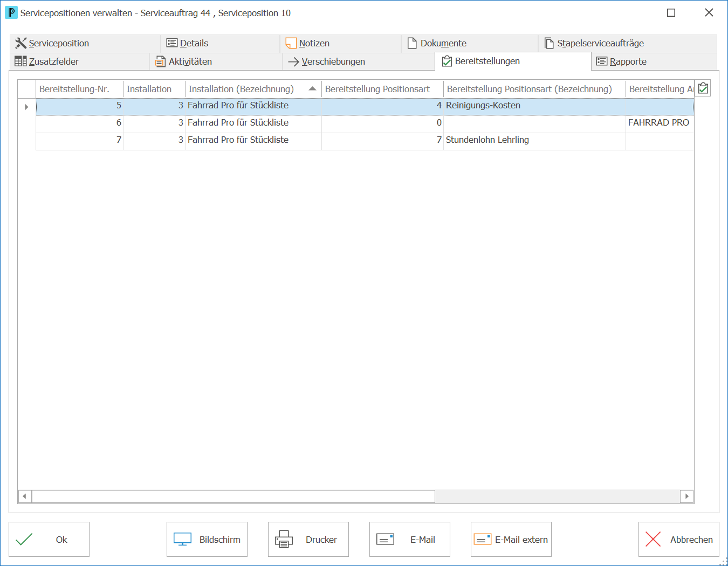This screenshot has width=728, height=566.
Task: Click the Drucker button
Action: pos(308,539)
